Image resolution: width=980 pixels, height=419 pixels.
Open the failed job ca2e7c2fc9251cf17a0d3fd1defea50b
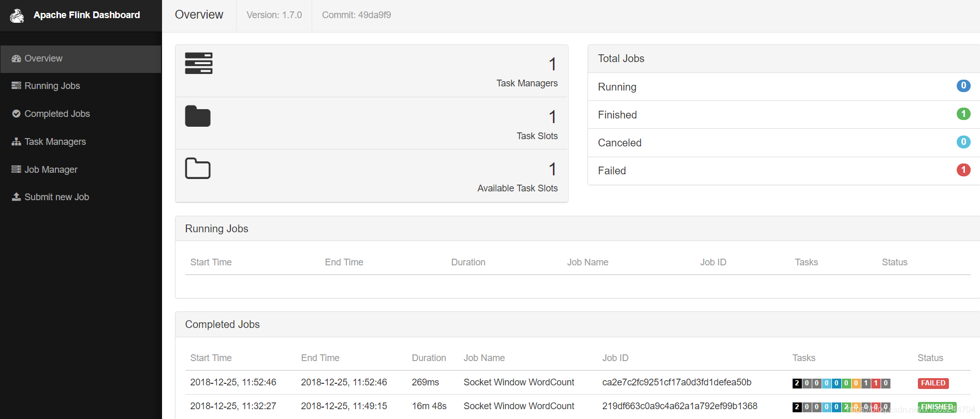(677, 382)
